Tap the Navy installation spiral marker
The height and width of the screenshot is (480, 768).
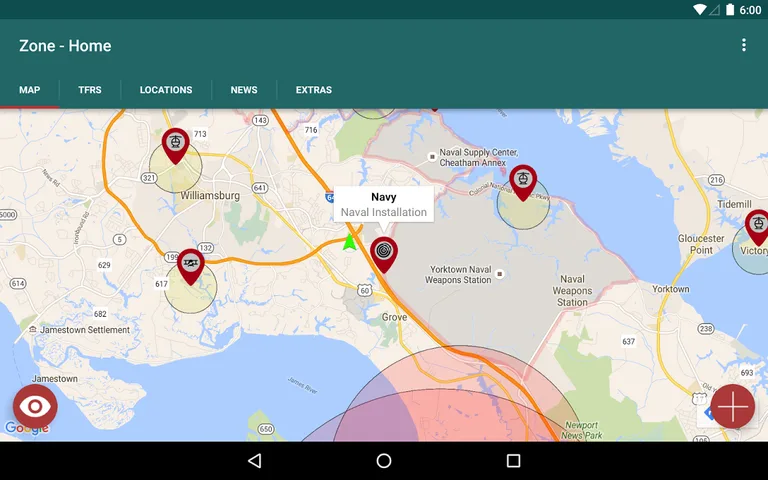tap(384, 254)
